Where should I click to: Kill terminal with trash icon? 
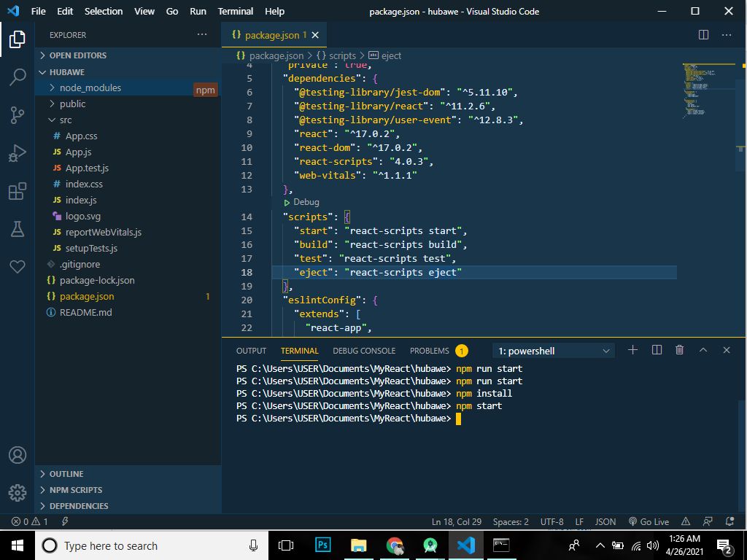[x=680, y=351]
